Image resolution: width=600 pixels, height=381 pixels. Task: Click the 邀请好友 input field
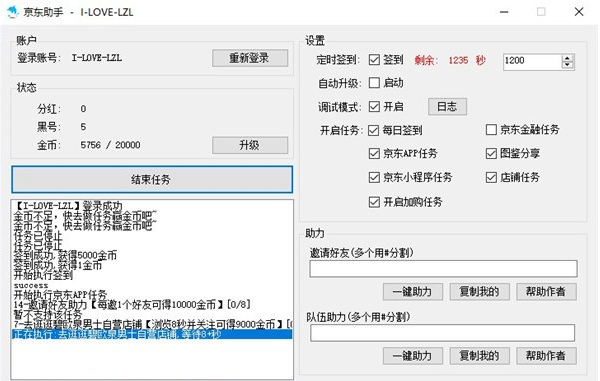click(x=443, y=269)
